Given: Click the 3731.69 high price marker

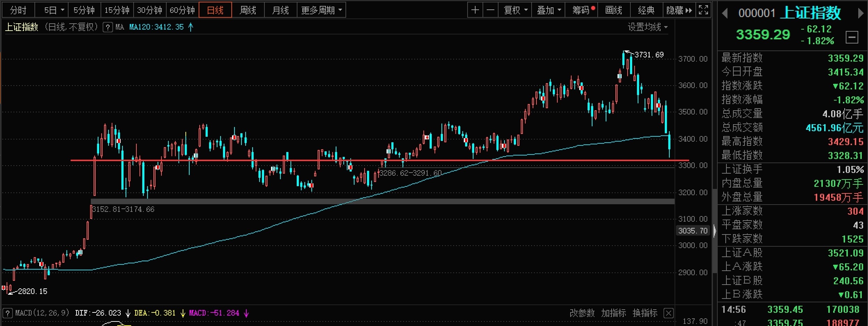Looking at the screenshot, I should 649,55.
